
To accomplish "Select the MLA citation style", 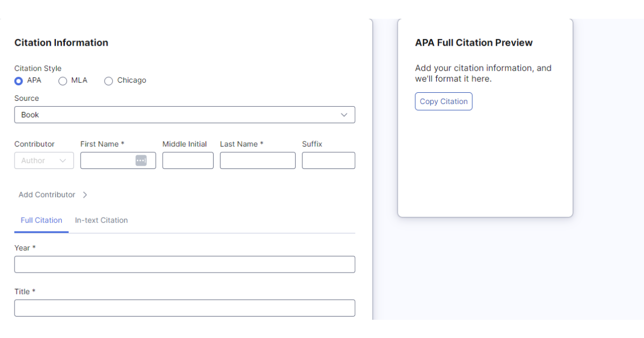I will [x=63, y=81].
